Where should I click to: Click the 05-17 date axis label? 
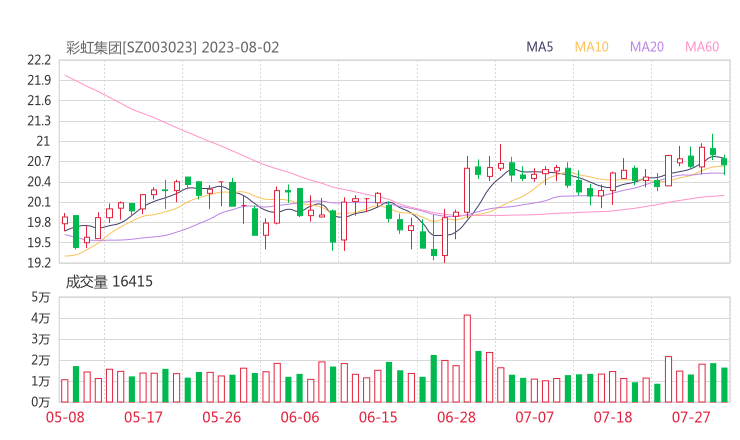[143, 417]
